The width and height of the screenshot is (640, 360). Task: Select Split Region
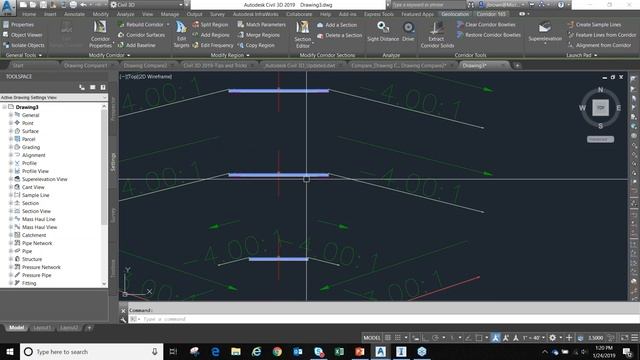pos(210,24)
